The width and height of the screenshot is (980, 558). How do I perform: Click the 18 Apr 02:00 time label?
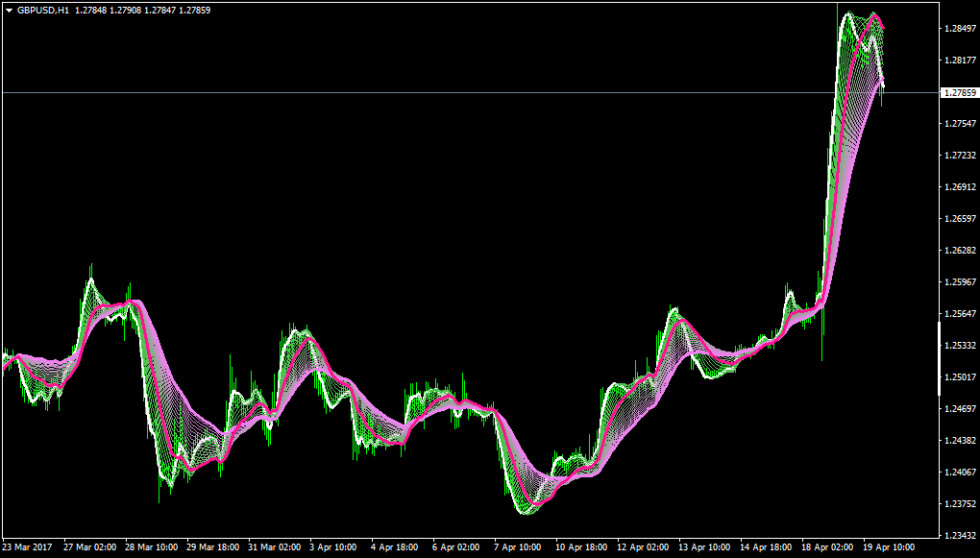tap(828, 547)
